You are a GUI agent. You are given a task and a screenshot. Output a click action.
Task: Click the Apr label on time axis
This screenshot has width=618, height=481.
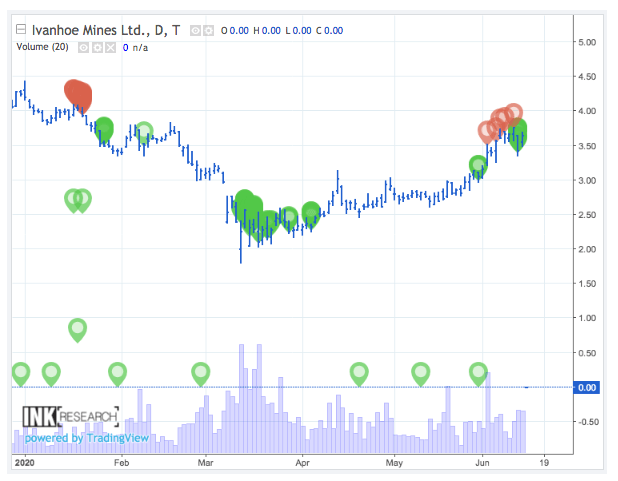[x=302, y=462]
